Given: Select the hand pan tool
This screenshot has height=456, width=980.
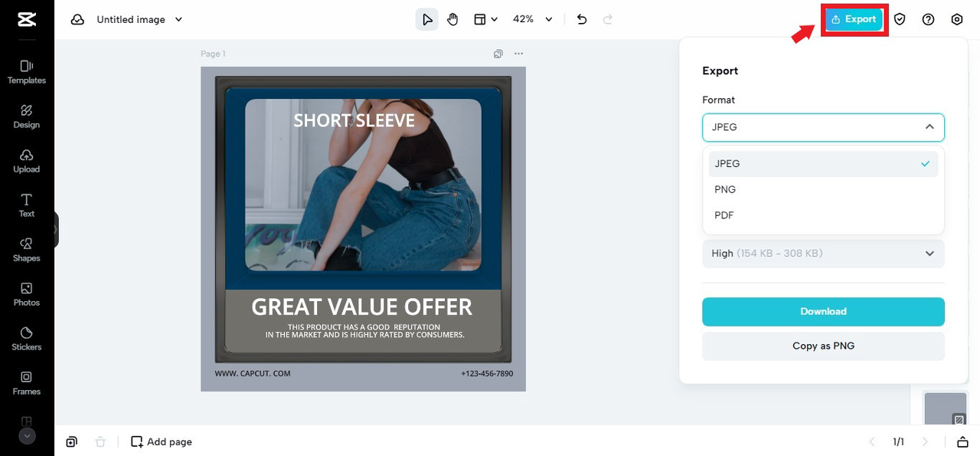Looking at the screenshot, I should pos(452,19).
